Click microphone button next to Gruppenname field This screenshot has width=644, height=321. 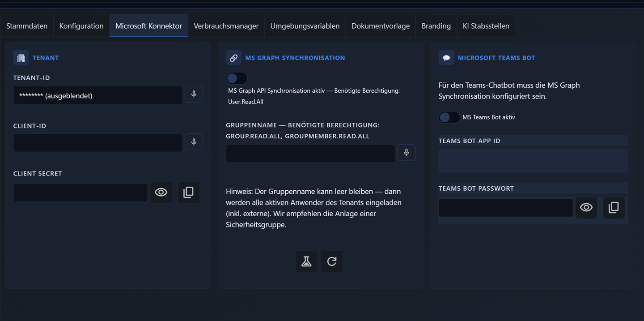[x=406, y=153]
